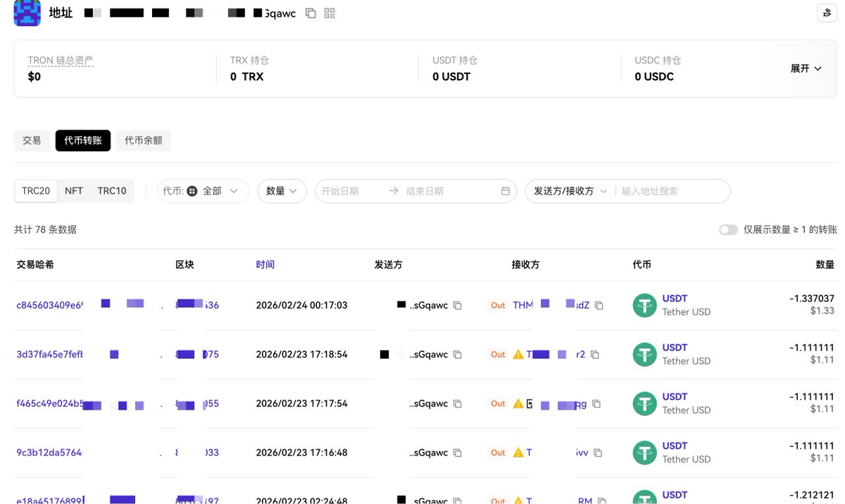Open 发送方/接收方 selector dropdown
The height and width of the screenshot is (504, 845).
pos(570,191)
